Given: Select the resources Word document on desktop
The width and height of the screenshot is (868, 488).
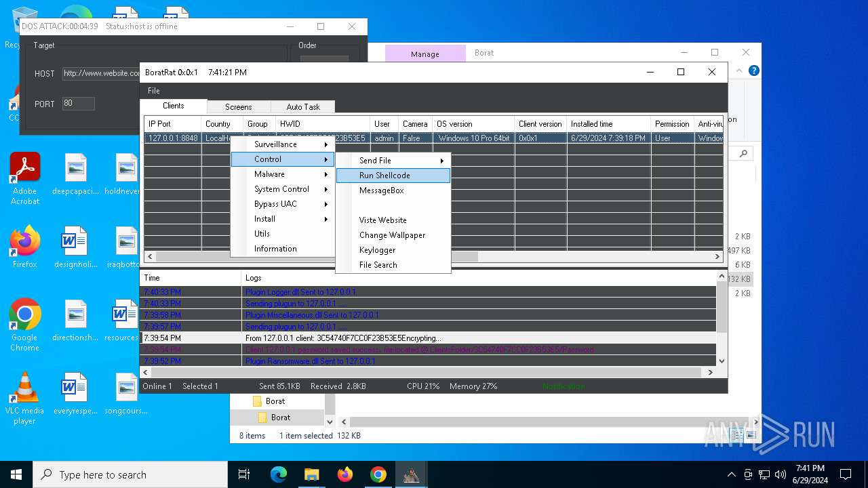Looking at the screenshot, I should click(x=123, y=321).
